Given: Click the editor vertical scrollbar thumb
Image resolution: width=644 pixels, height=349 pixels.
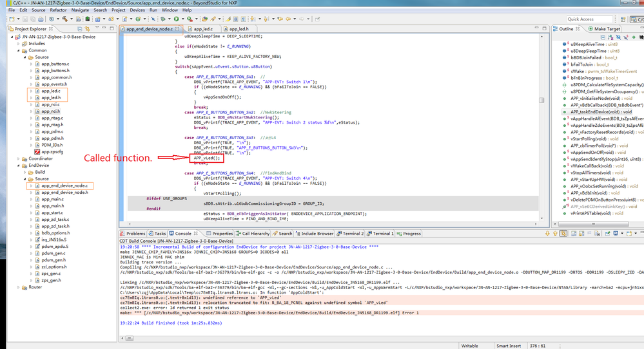Looking at the screenshot, I should tap(542, 100).
